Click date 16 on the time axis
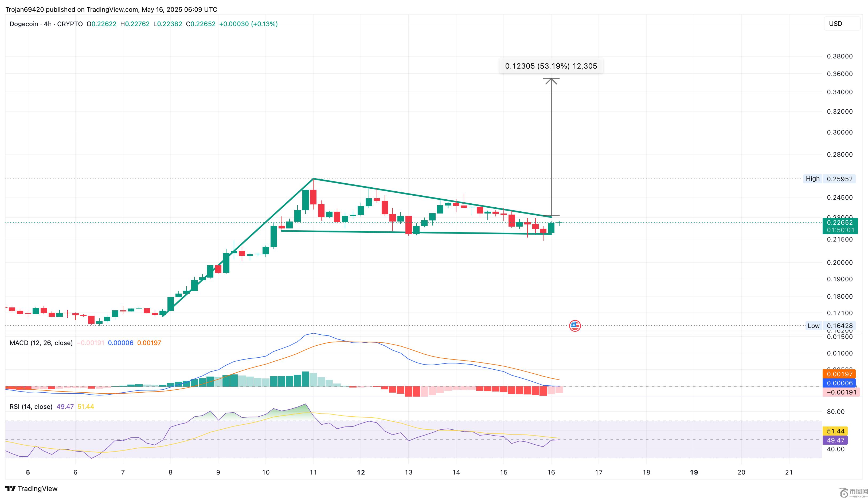 551,472
